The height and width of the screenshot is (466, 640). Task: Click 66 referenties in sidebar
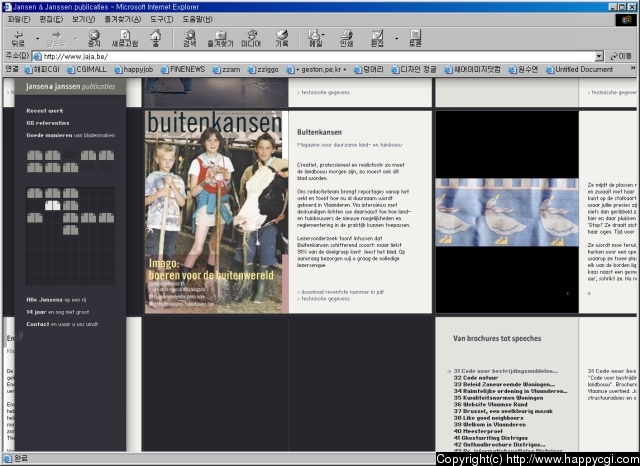coord(48,123)
